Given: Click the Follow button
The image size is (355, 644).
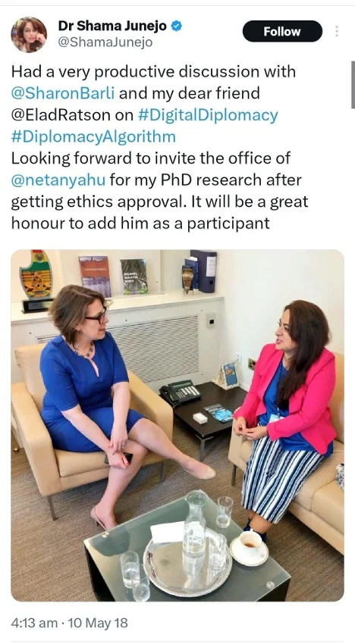Looking at the screenshot, I should (282, 31).
